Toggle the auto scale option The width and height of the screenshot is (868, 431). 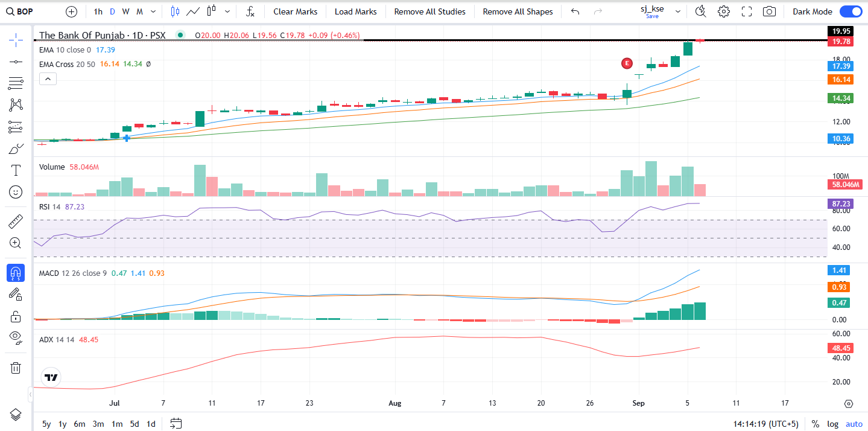tap(854, 424)
